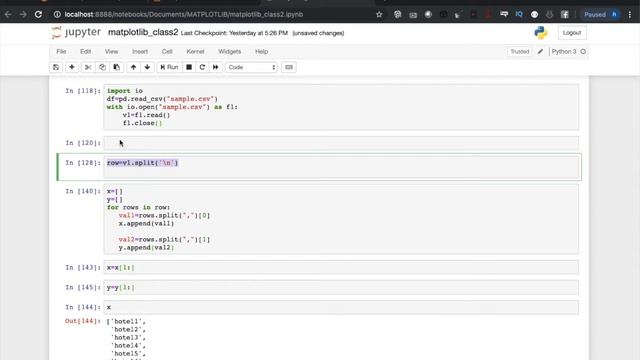
Task: Click the In [128] prompt label
Action: 83,163
